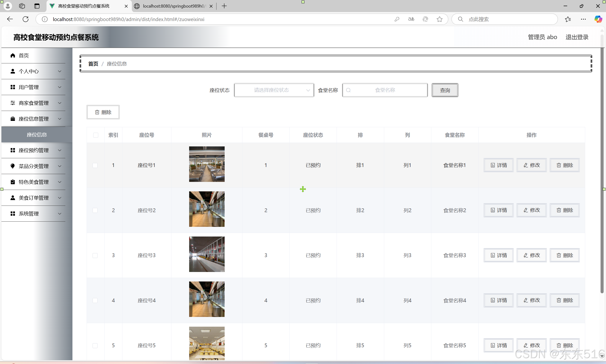Screen dimensions: 606x364
Task: Click the tab actions icon in title bar
Action: pyautogui.click(x=37, y=6)
